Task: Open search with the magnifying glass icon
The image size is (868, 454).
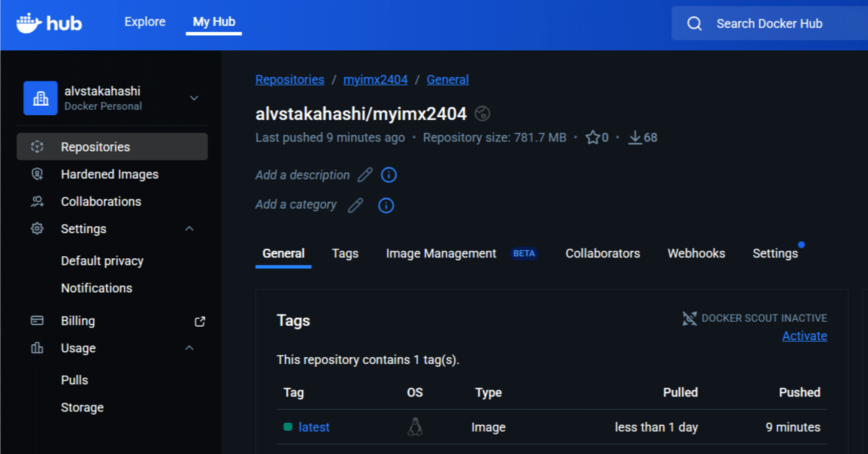Action: point(694,23)
